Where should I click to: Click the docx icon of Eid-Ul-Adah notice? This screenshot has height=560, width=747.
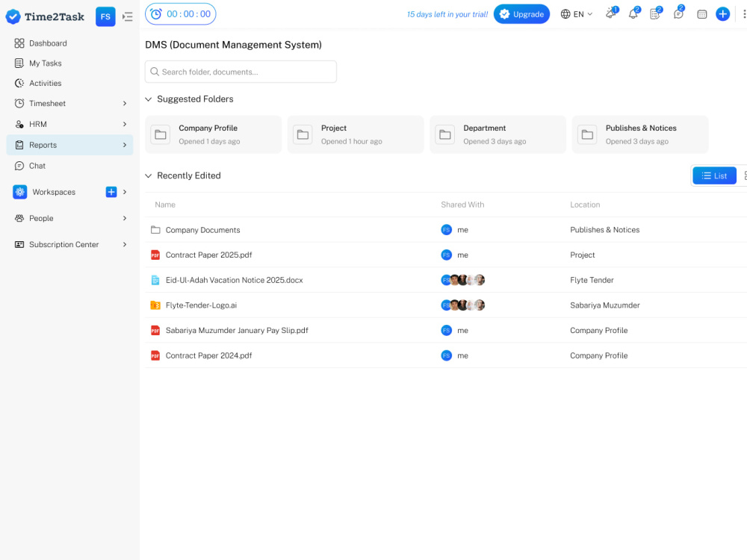tap(155, 280)
